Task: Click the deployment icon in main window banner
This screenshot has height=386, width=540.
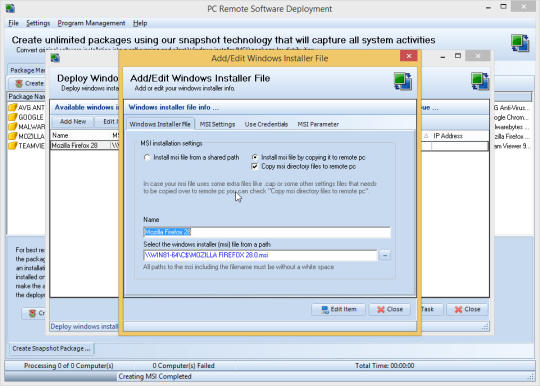Action: tap(520, 43)
